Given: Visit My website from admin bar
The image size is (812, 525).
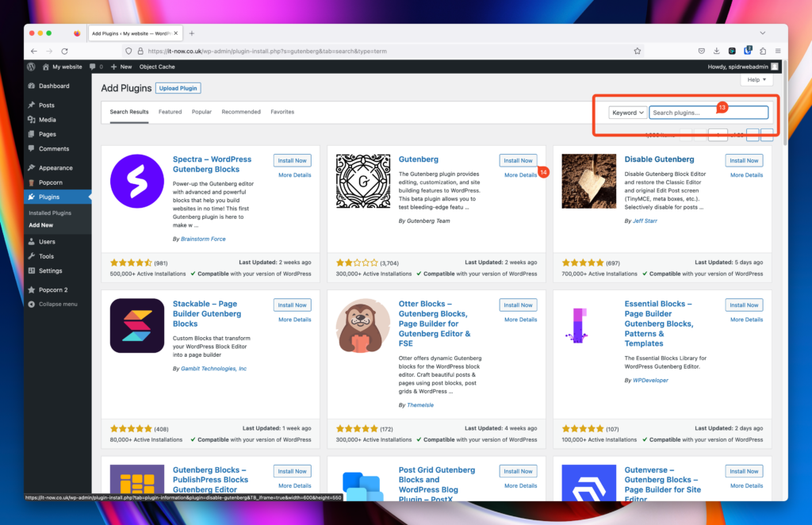Looking at the screenshot, I should point(62,67).
